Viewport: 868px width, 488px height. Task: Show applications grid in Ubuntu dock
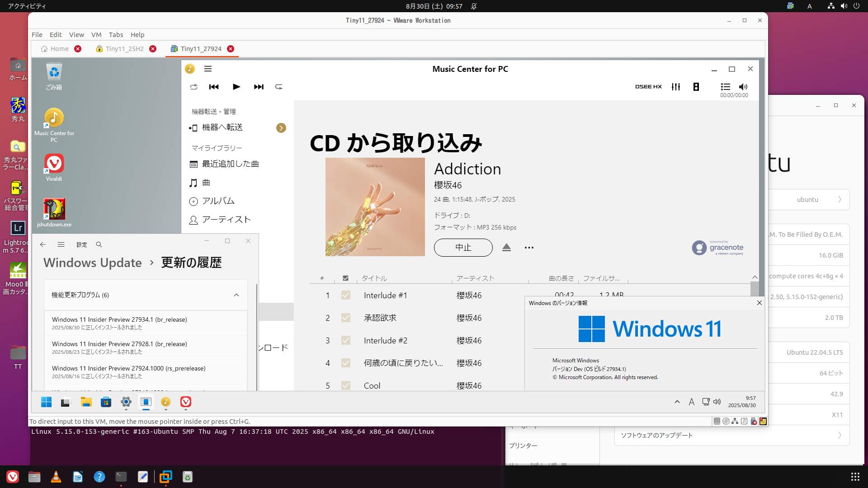point(855,477)
